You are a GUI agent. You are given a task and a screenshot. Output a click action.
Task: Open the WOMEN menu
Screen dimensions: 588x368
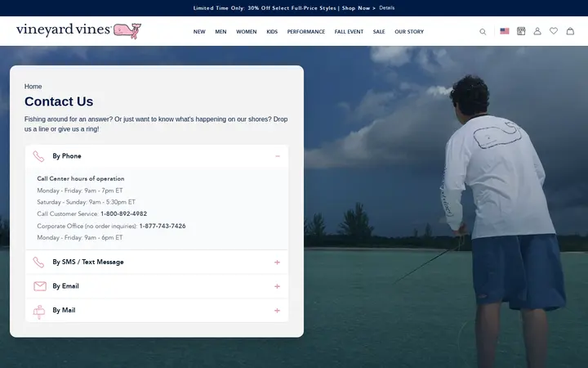[x=247, y=32]
